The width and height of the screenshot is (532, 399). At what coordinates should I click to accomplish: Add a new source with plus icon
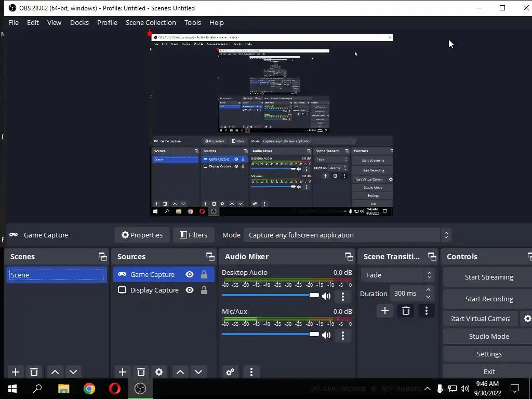tap(123, 372)
